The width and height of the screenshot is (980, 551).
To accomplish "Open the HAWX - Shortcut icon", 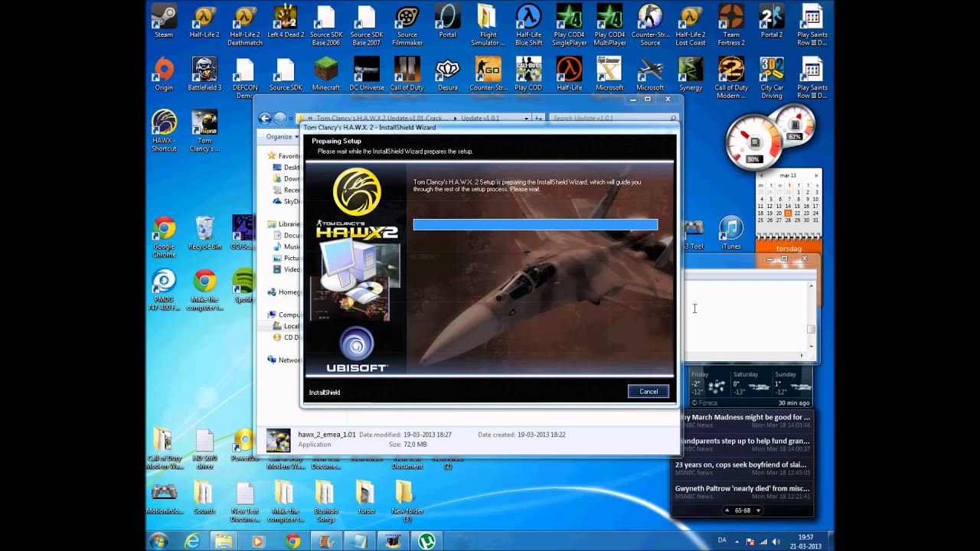I will [x=164, y=131].
